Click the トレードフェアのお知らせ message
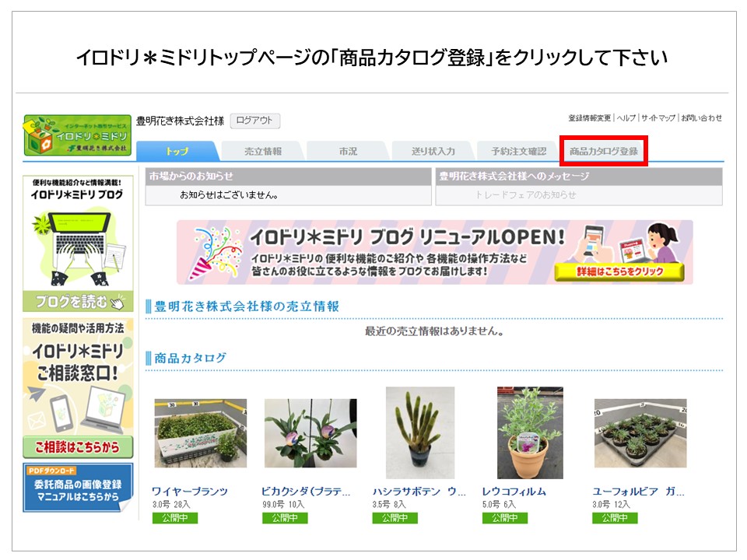 click(526, 195)
